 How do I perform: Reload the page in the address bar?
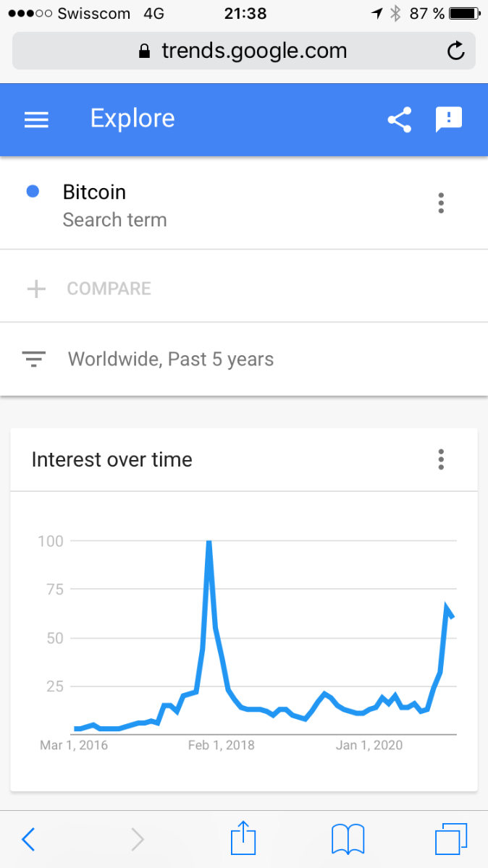tap(455, 51)
